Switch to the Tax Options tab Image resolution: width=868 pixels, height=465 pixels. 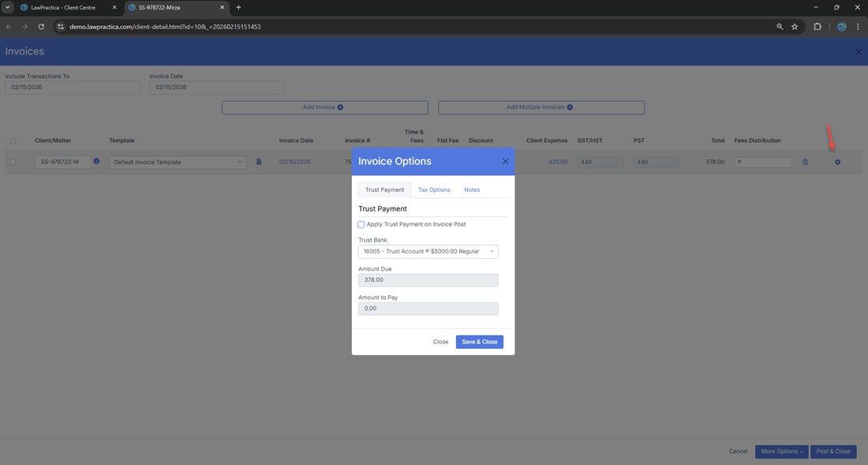point(434,190)
